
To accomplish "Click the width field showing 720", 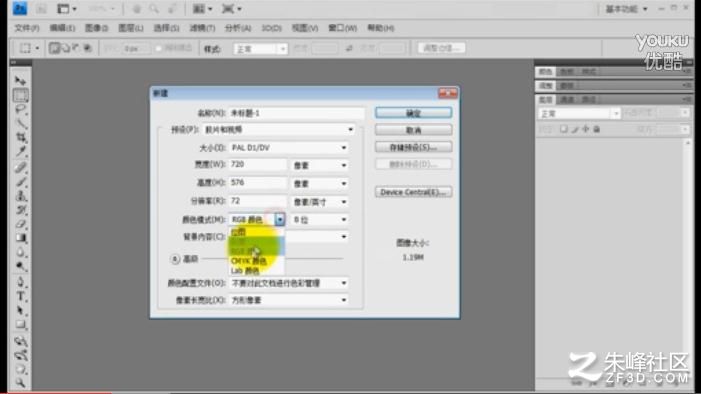I will (x=258, y=165).
